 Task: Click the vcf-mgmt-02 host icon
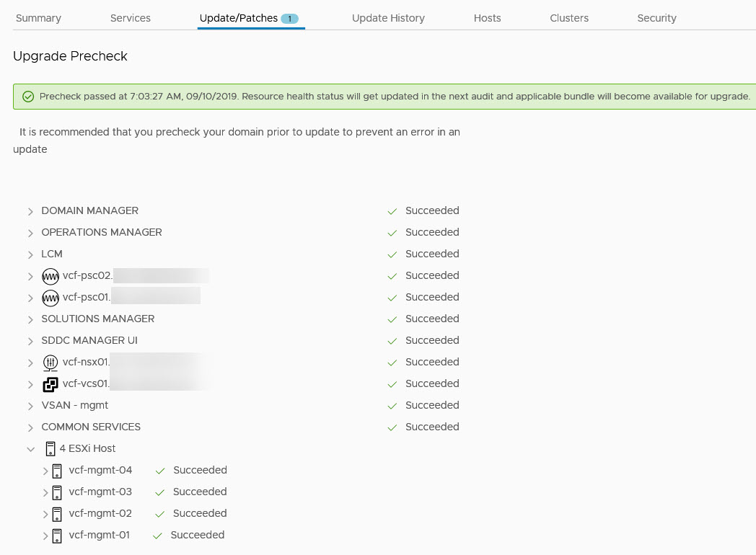click(58, 514)
